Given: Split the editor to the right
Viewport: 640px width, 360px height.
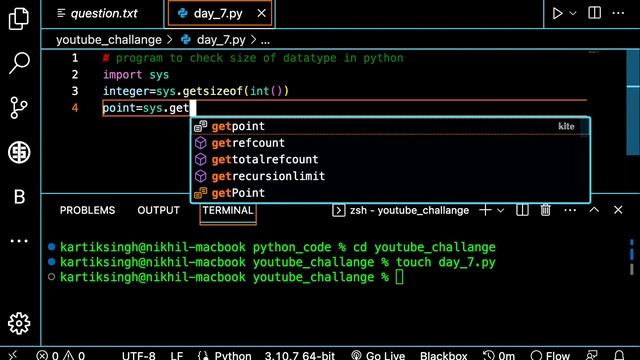Looking at the screenshot, I should pos(594,13).
